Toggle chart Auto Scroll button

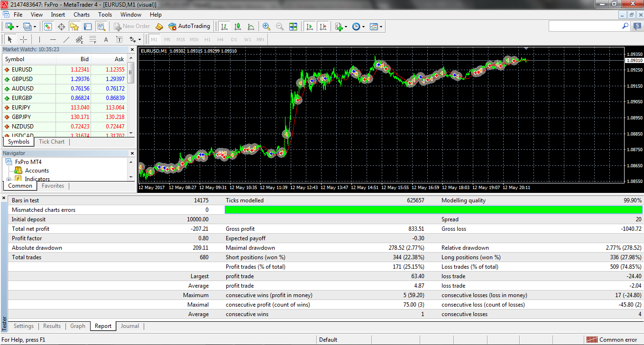click(310, 27)
